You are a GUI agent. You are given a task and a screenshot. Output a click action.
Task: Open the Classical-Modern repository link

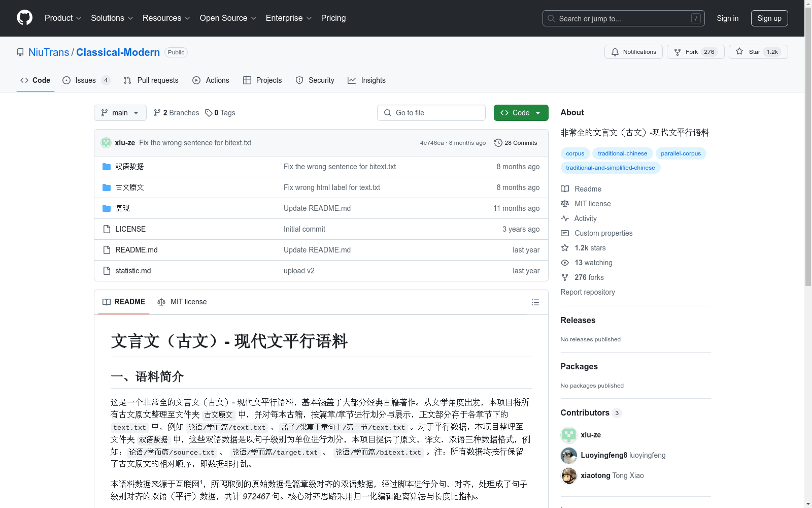[118, 52]
